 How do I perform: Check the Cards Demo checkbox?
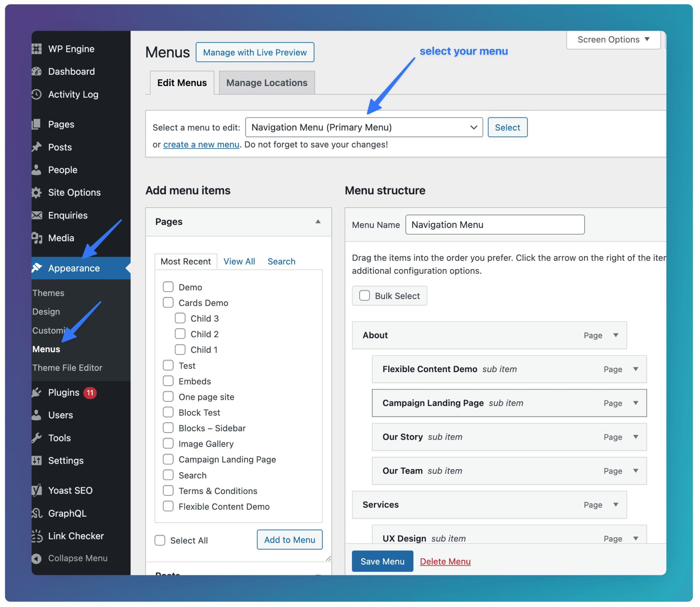pyautogui.click(x=168, y=302)
